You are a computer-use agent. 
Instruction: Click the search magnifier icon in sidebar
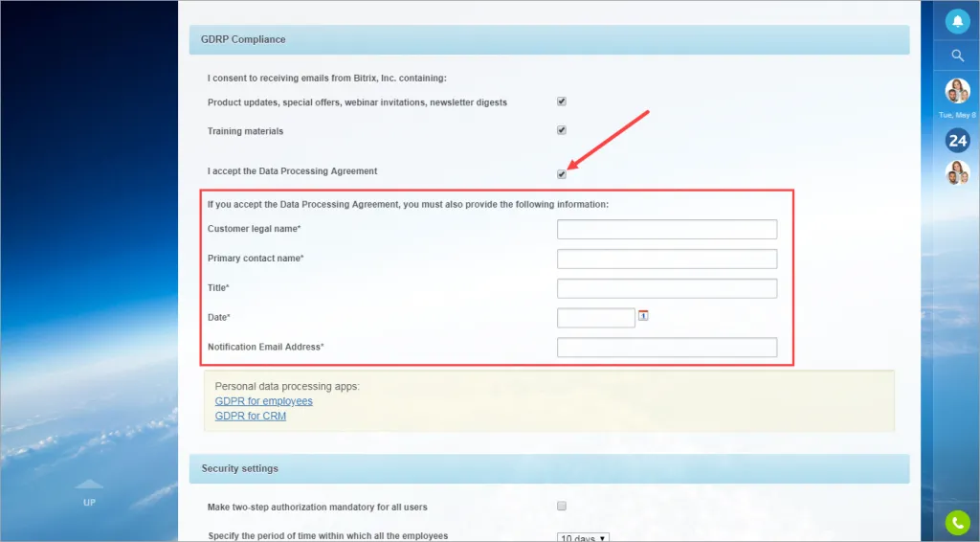[957, 56]
